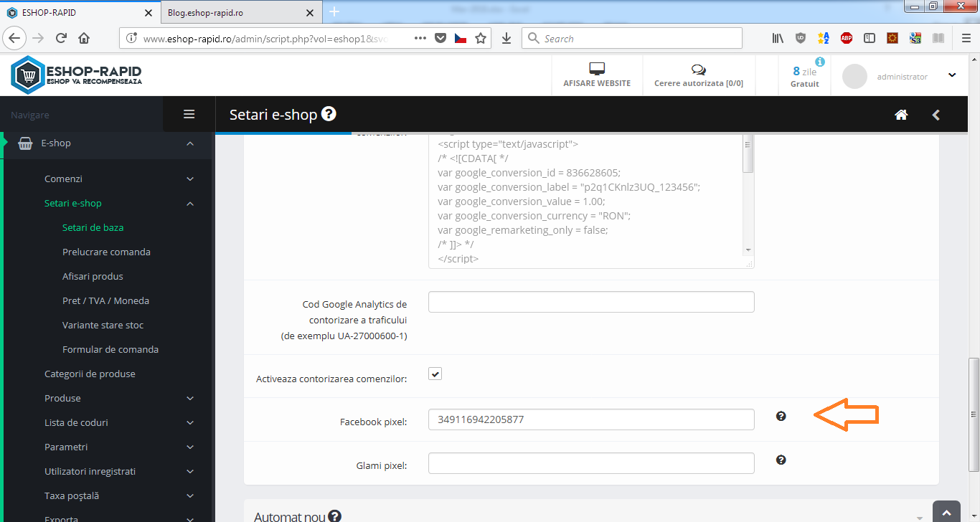Expand Produse submenu
980x522 pixels.
(x=190, y=398)
